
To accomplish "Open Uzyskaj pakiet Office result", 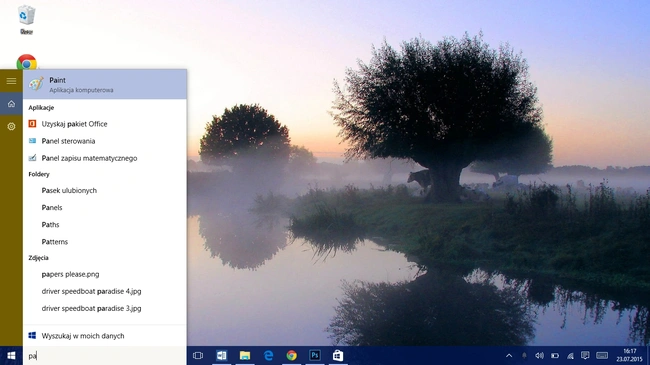I will point(105,124).
